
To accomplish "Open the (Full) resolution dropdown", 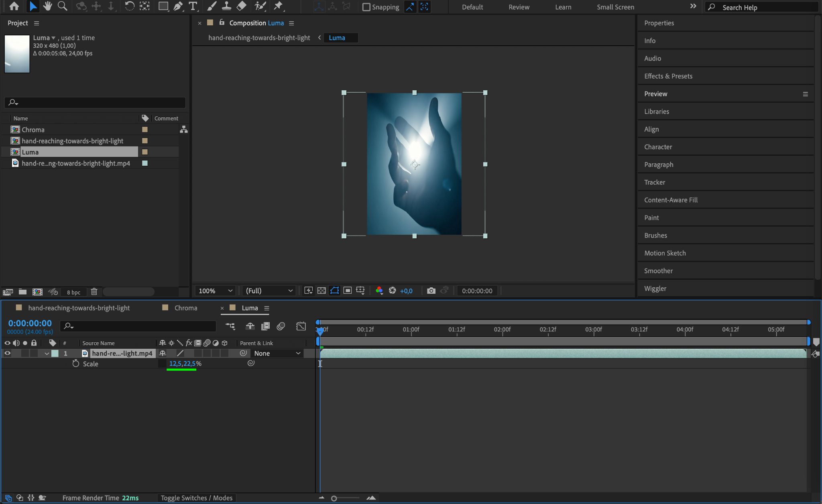I will (x=269, y=291).
